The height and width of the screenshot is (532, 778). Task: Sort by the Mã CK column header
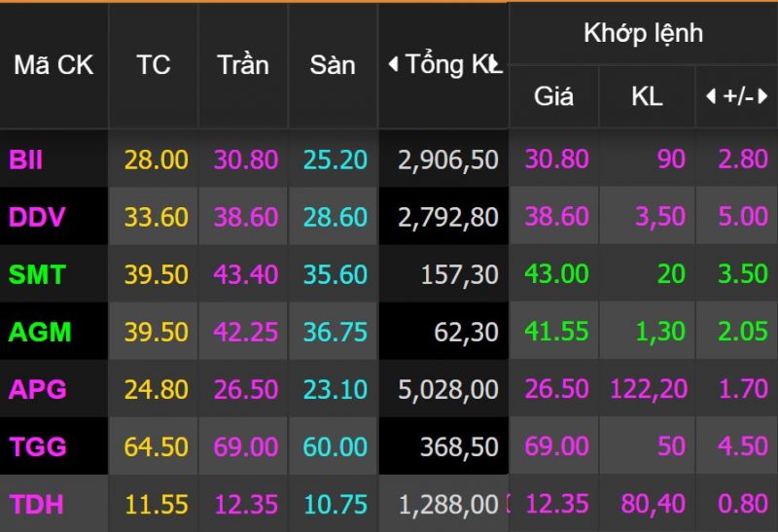pyautogui.click(x=53, y=65)
